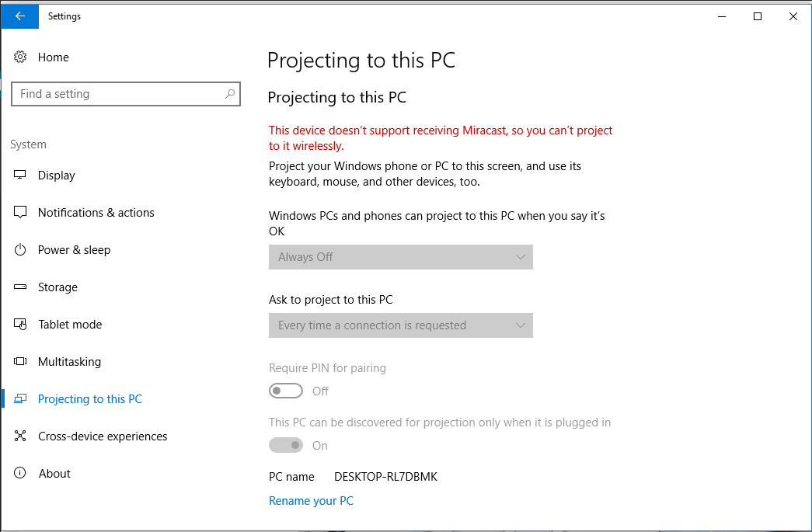Toggle Require PIN for pairing switch

click(x=286, y=391)
